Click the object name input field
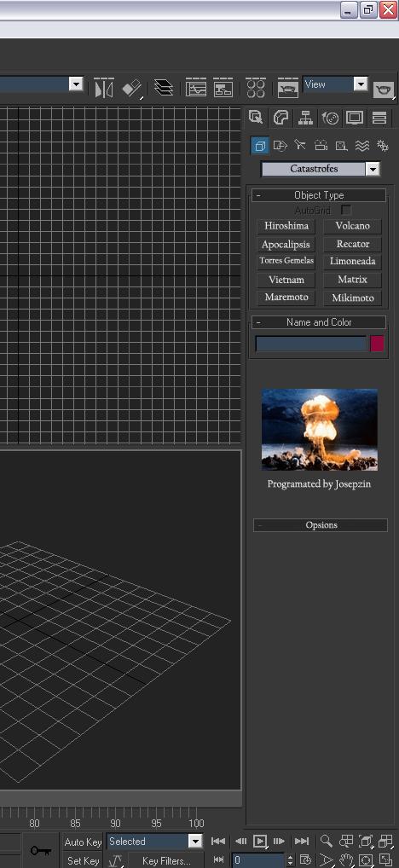The width and height of the screenshot is (399, 868). point(311,344)
